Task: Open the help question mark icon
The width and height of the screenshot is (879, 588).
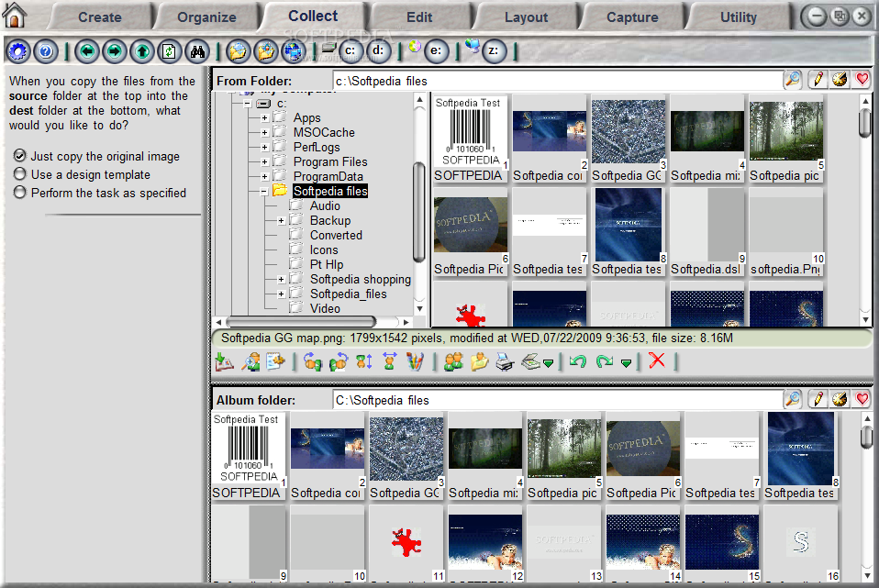Action: tap(46, 51)
